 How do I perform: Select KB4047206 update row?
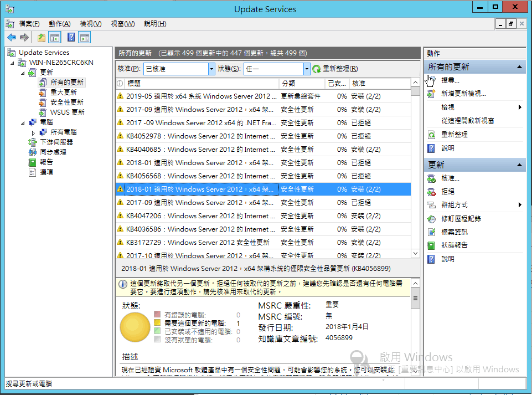263,216
